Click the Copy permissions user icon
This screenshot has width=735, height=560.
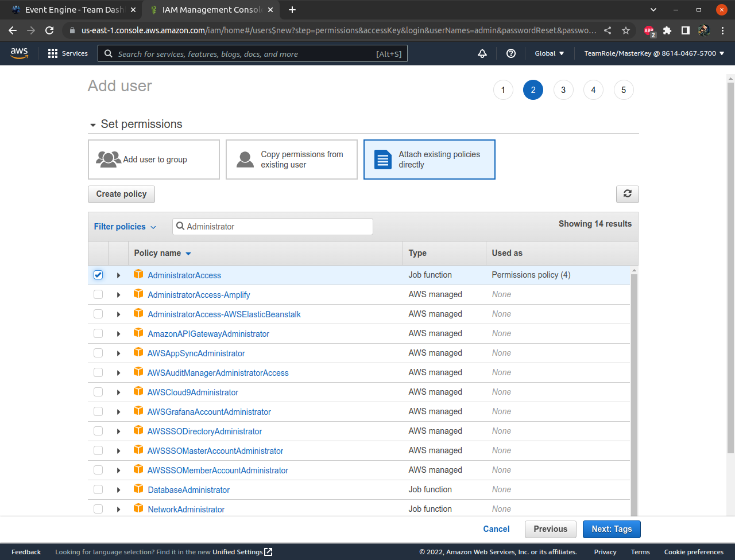pyautogui.click(x=245, y=160)
